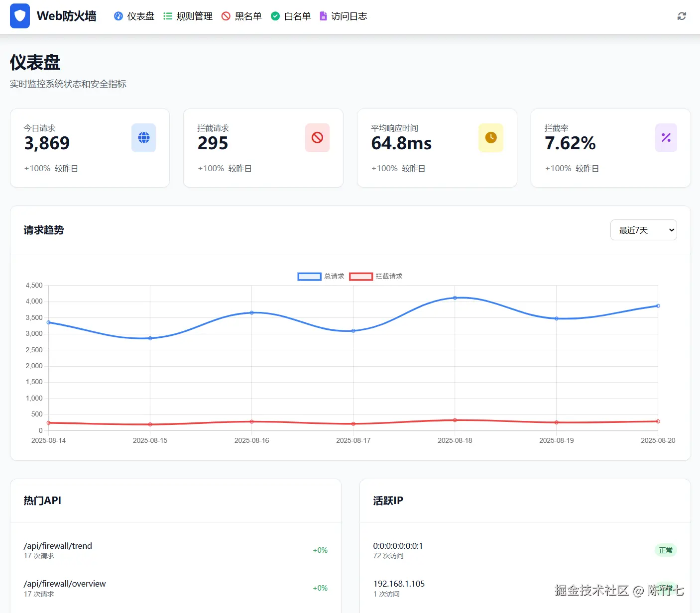This screenshot has height=613, width=700.
Task: Go to the 规则管理 tab
Action: (188, 16)
